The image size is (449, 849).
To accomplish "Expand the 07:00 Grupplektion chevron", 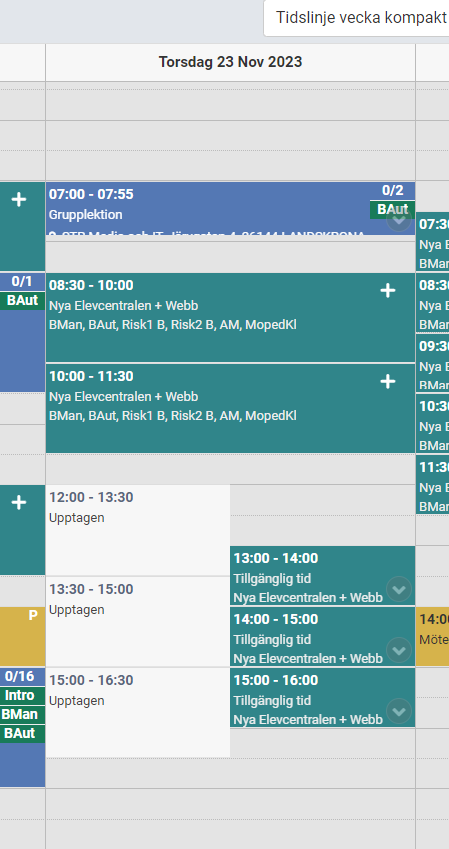I will click(399, 220).
